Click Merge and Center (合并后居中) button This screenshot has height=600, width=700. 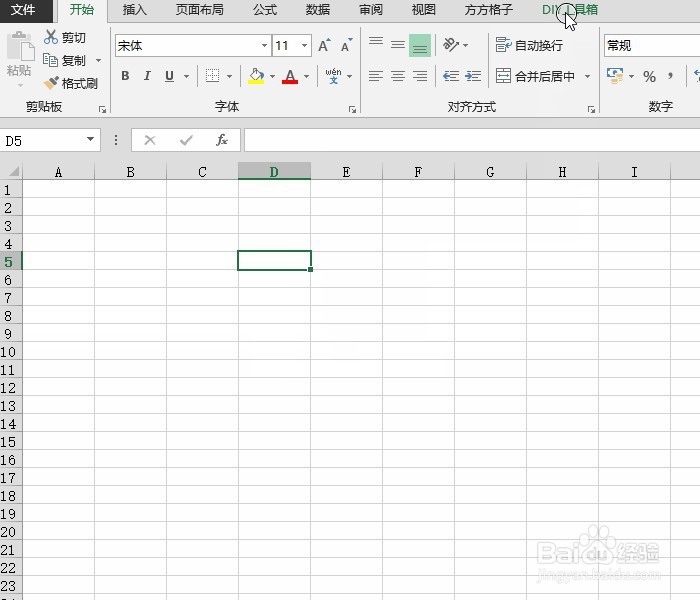coord(535,76)
